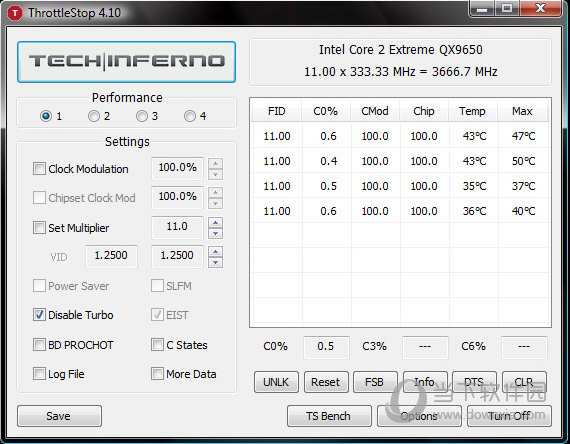Click the Chipset Clock Mod 100.0% field
This screenshot has height=444, width=570.
(177, 197)
